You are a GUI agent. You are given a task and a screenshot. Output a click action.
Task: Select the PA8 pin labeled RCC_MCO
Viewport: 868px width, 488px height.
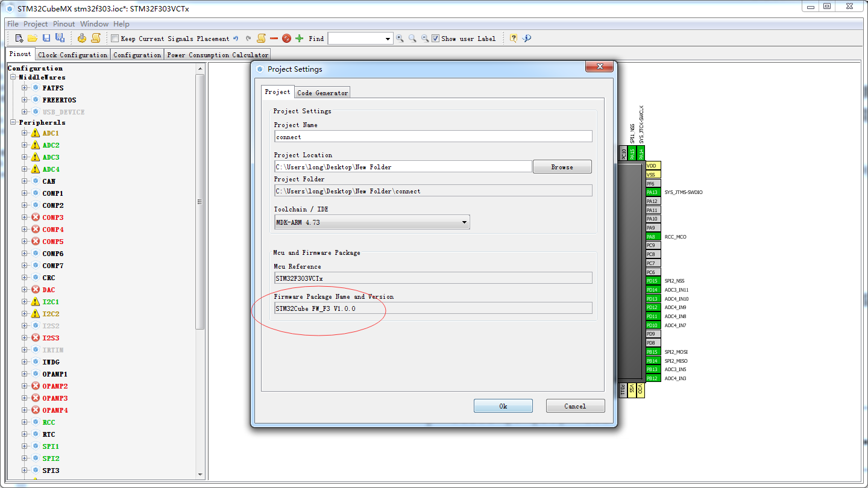(x=653, y=237)
